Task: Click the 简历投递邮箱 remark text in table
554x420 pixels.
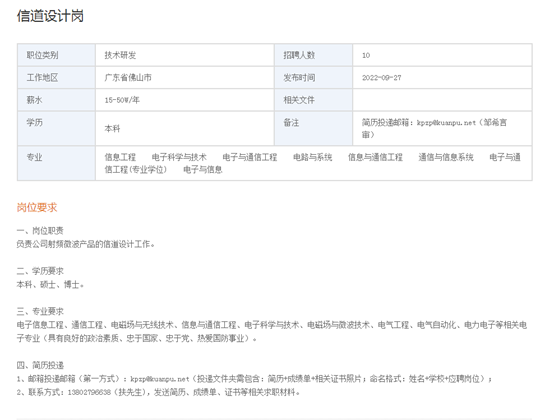Action: click(434, 128)
